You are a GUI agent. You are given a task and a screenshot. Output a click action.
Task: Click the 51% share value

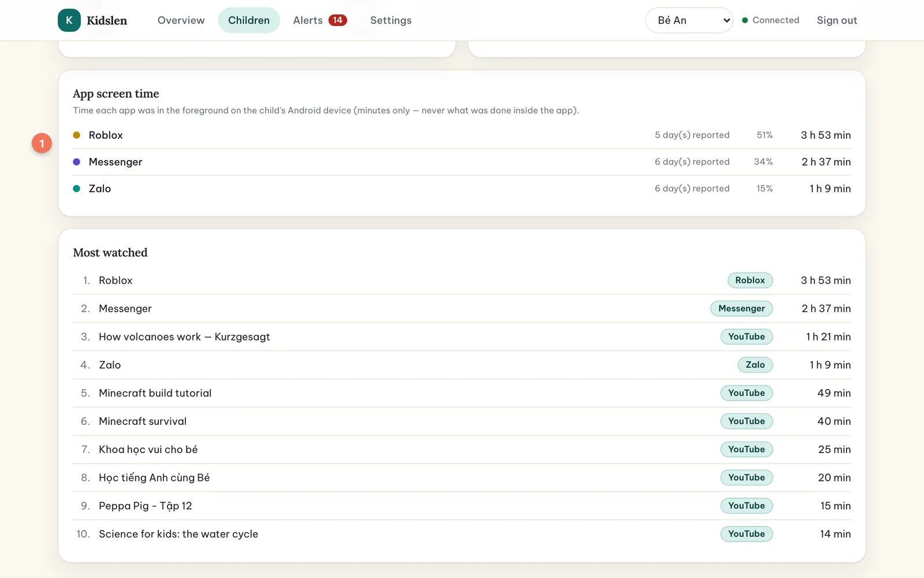click(765, 135)
